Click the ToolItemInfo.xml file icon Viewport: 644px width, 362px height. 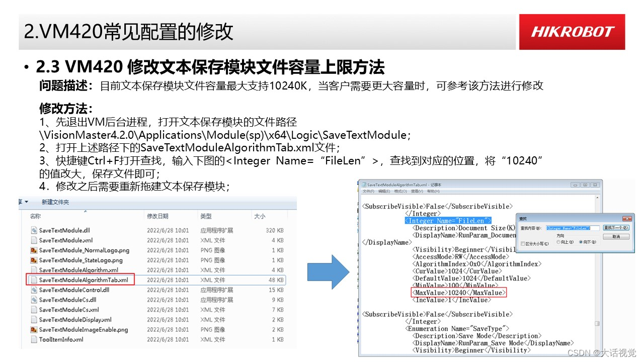coord(34,339)
